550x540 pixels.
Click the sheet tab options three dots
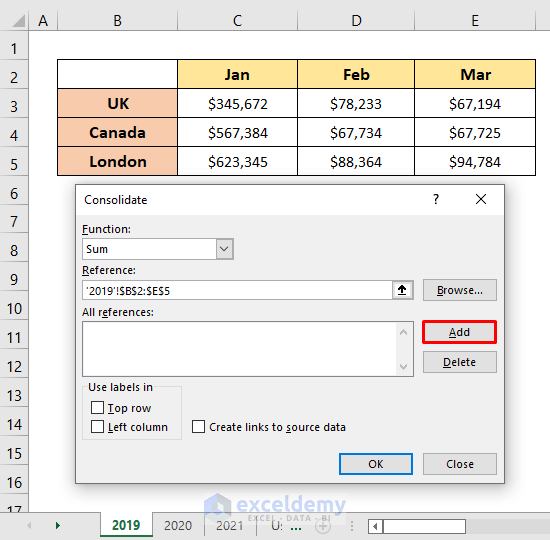point(296,527)
